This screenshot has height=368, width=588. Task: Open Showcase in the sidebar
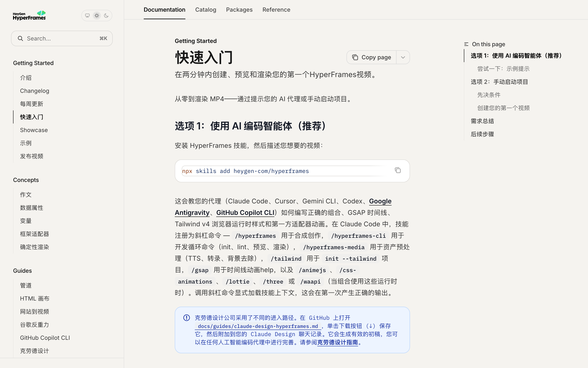pos(34,130)
